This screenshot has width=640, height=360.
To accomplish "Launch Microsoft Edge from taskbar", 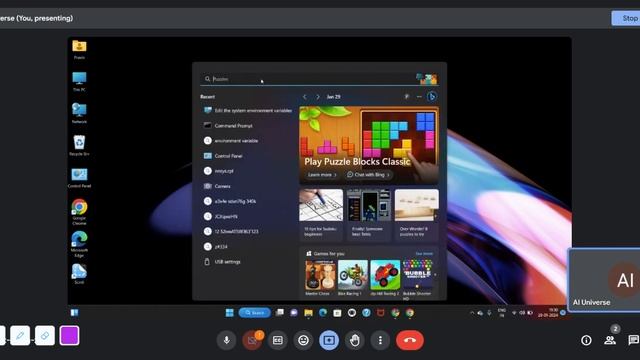I will 323,313.
